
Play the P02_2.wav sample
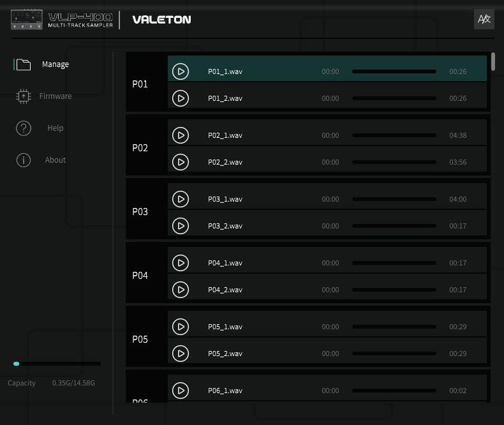pyautogui.click(x=181, y=162)
